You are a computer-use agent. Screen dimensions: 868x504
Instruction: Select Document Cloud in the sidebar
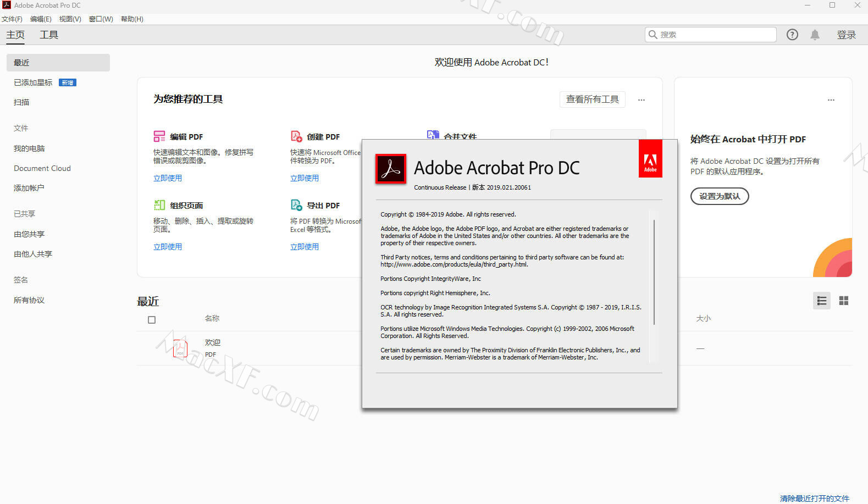point(42,168)
